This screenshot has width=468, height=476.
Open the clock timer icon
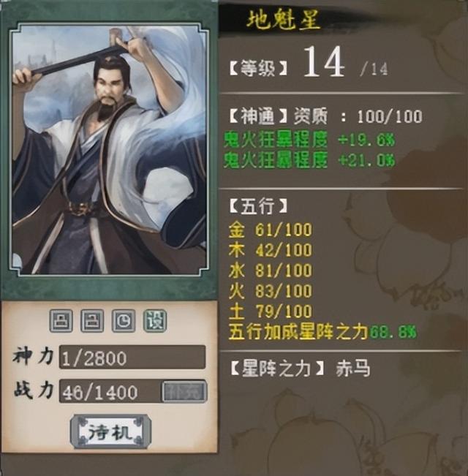point(124,321)
